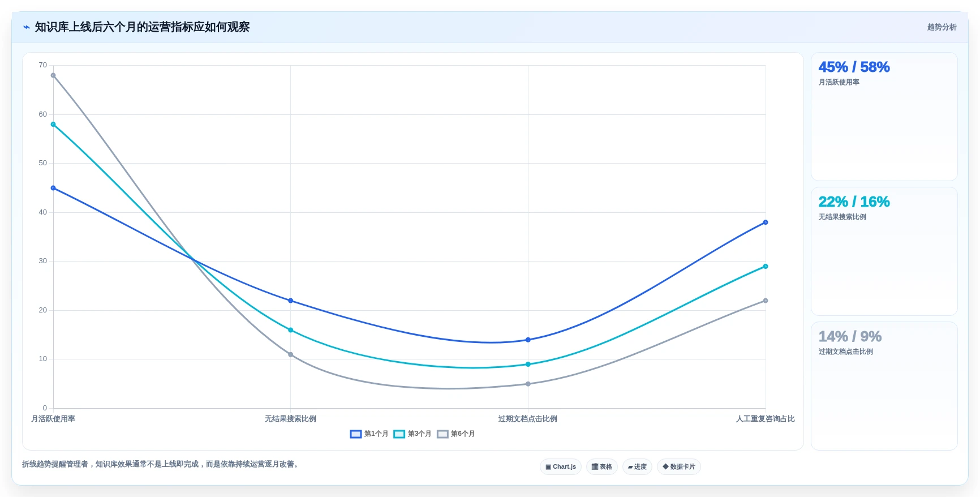Toggle the 第1个月 legend entry
This screenshot has height=497, width=980.
point(369,434)
